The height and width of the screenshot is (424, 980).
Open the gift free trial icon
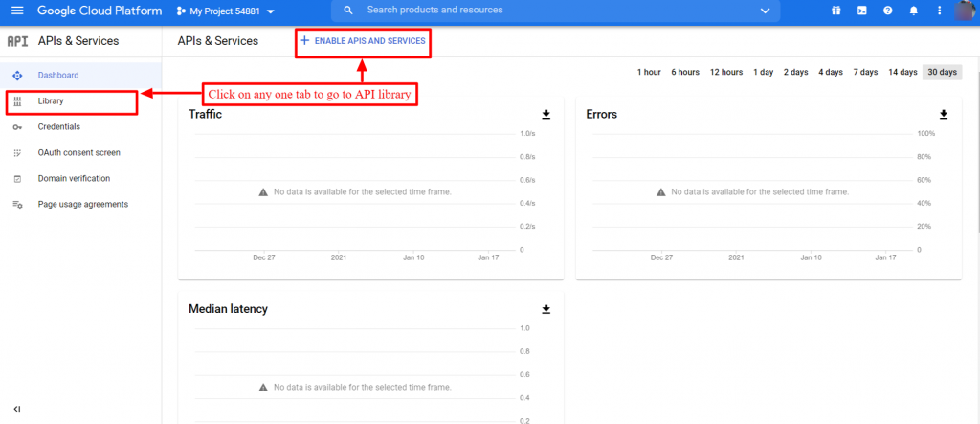(835, 11)
